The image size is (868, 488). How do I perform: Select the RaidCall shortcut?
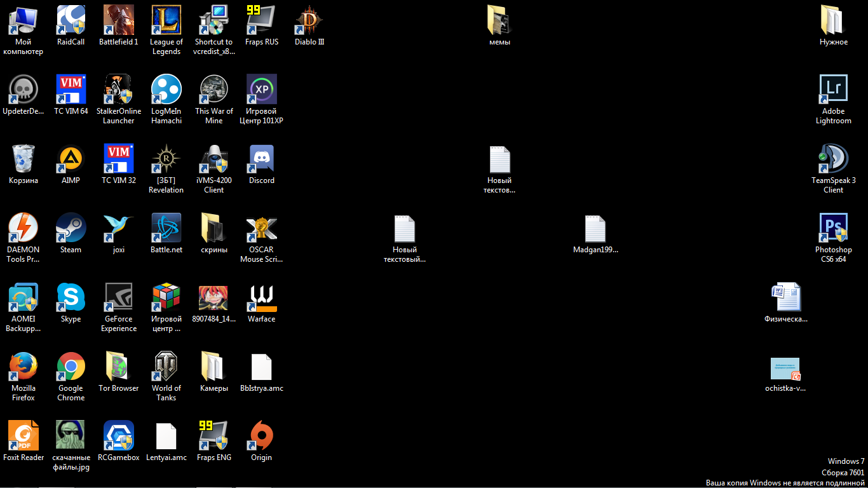pyautogui.click(x=71, y=20)
